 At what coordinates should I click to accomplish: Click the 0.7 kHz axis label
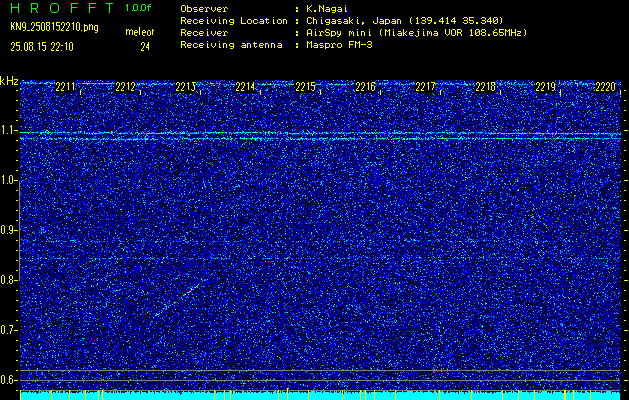pyautogui.click(x=8, y=330)
